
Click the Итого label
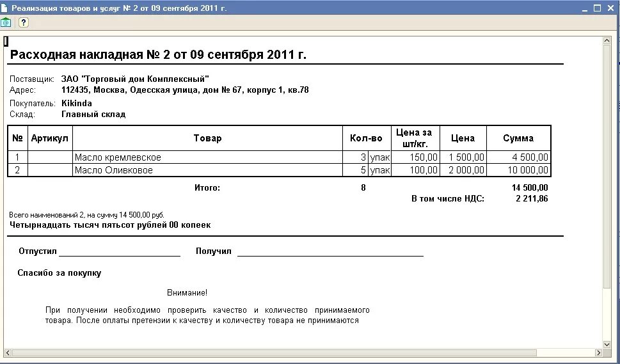point(207,187)
